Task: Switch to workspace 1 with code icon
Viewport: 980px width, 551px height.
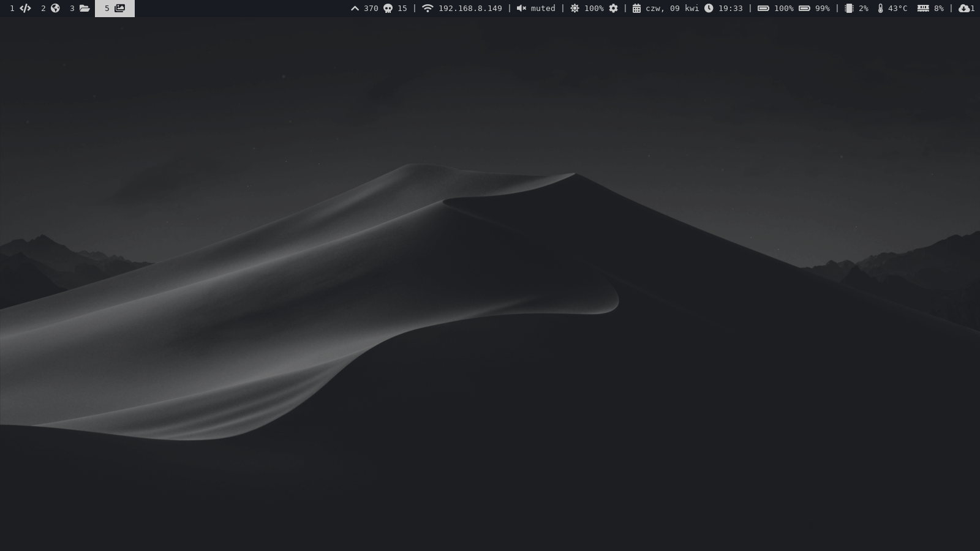Action: 20,8
